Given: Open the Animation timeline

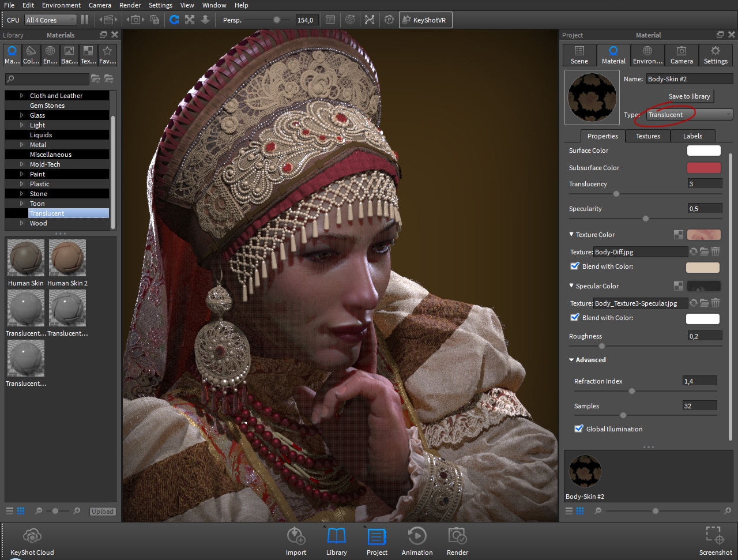Looking at the screenshot, I should [417, 541].
